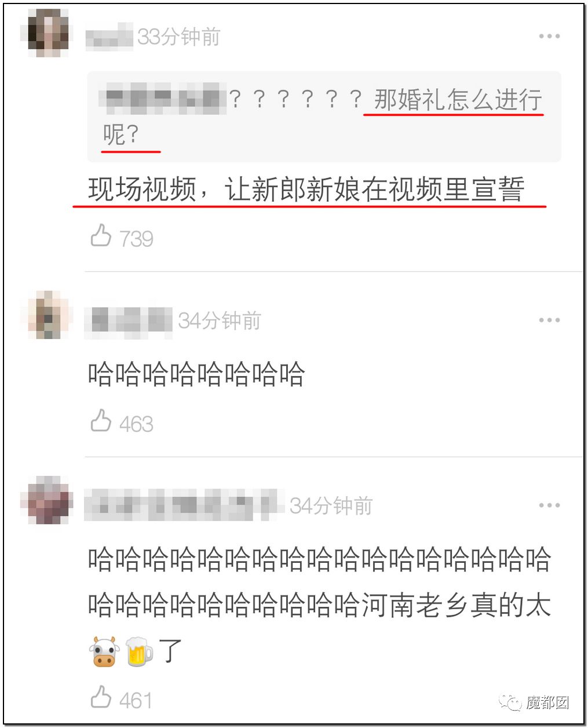Tap the cow emoji in third comment

(x=104, y=652)
